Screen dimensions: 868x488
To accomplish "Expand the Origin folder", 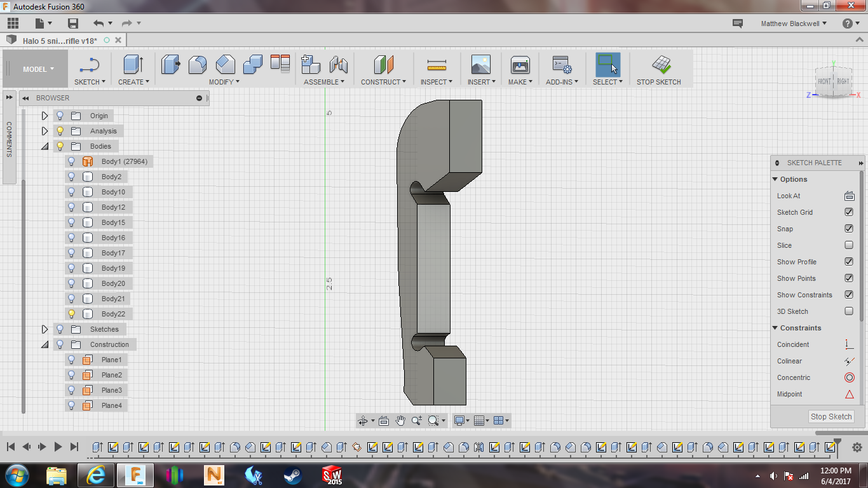I will (x=44, y=116).
